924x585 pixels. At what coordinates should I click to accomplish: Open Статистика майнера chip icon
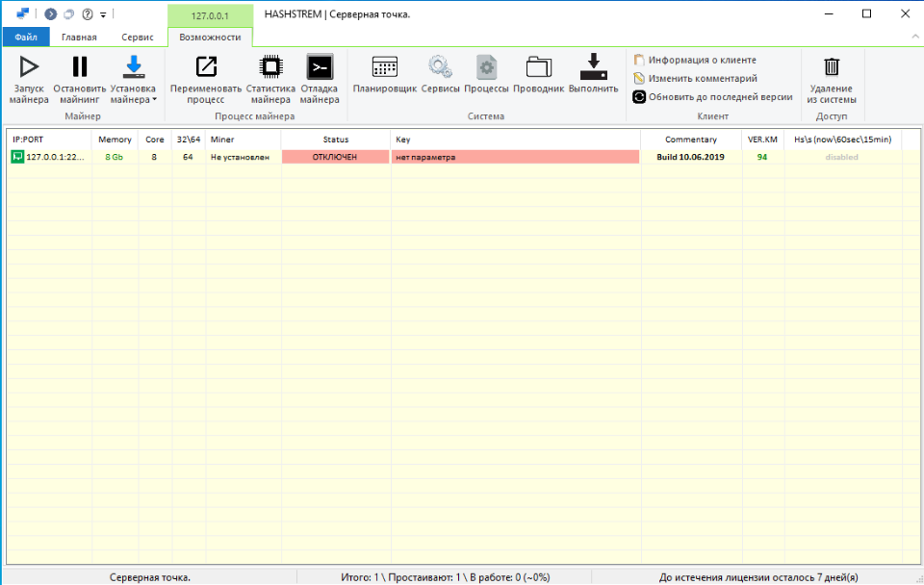[271, 66]
